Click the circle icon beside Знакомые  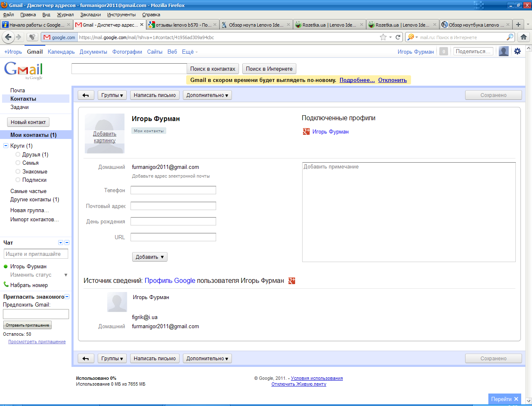18,171
